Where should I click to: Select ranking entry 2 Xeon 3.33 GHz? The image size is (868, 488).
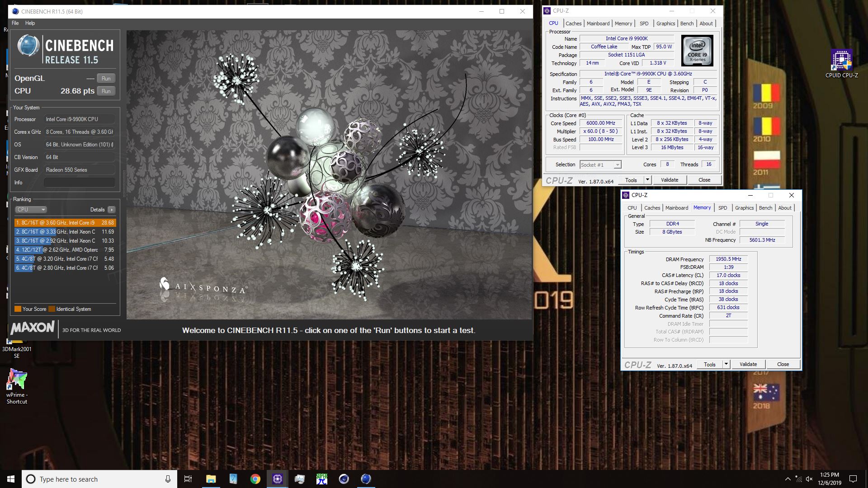65,232
